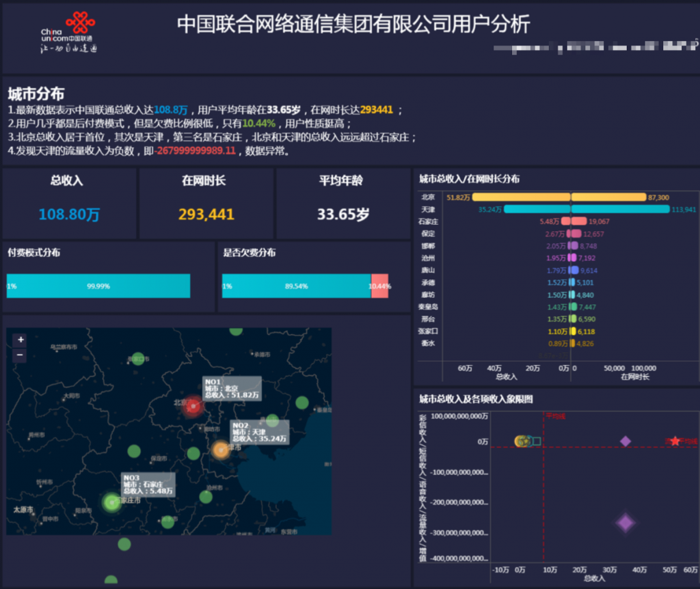Click the 12,657 保定 duration value
Screen dimensions: 700x589
pos(594,234)
